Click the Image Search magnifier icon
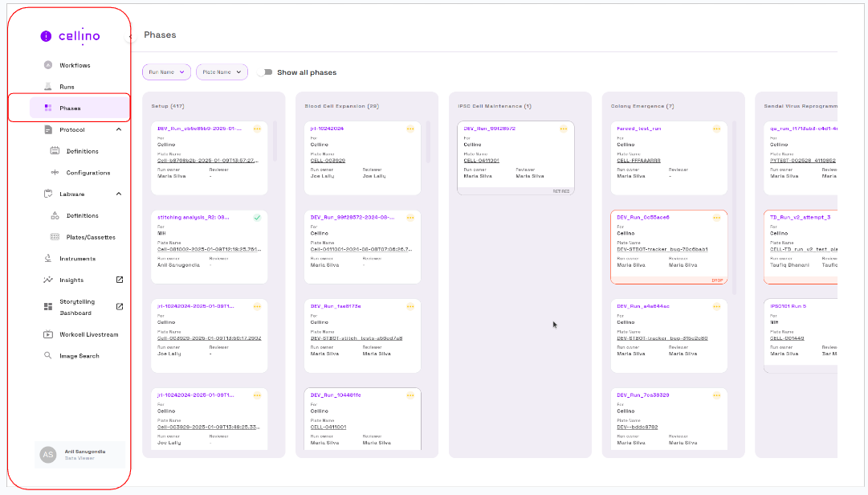The image size is (868, 495). 48,356
